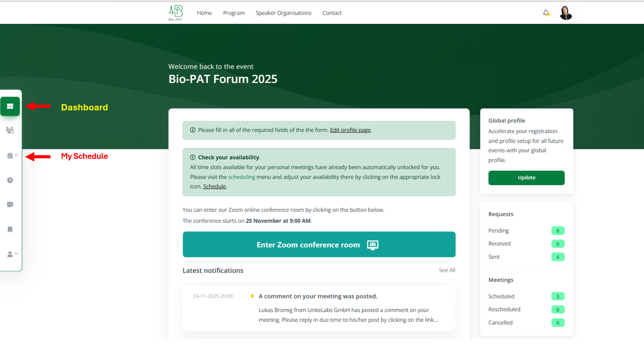Click the Bio-PAT logo

(x=175, y=13)
